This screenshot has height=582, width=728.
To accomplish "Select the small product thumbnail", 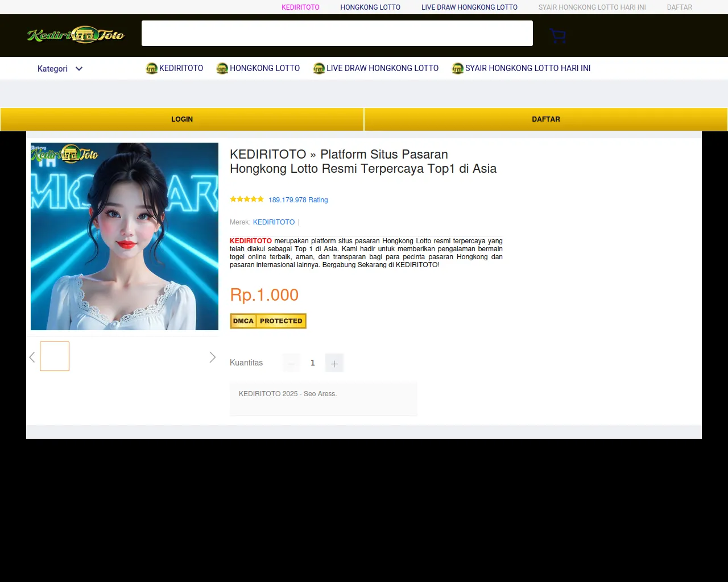I will point(55,356).
